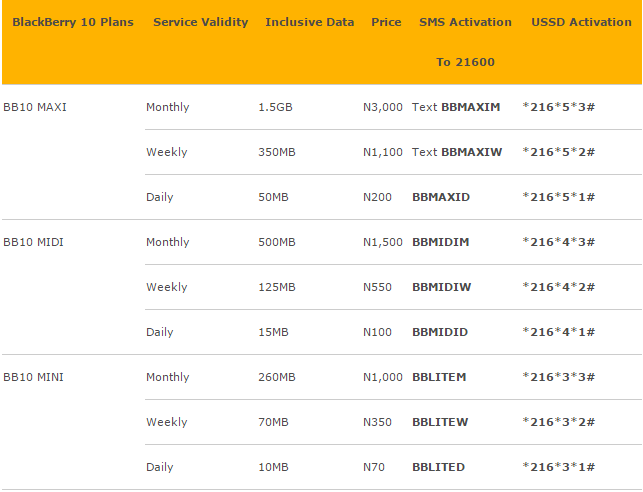The width and height of the screenshot is (643, 492).
Task: Click the 'Inclusive Data' column header
Action: click(x=310, y=22)
